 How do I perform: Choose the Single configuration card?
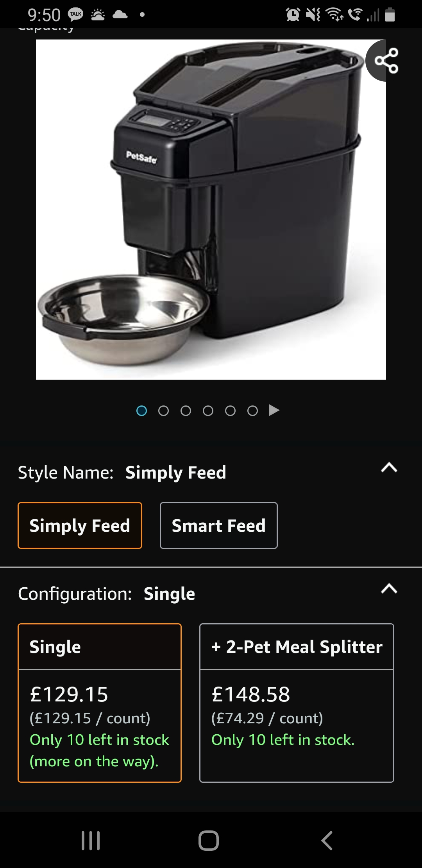(x=100, y=703)
